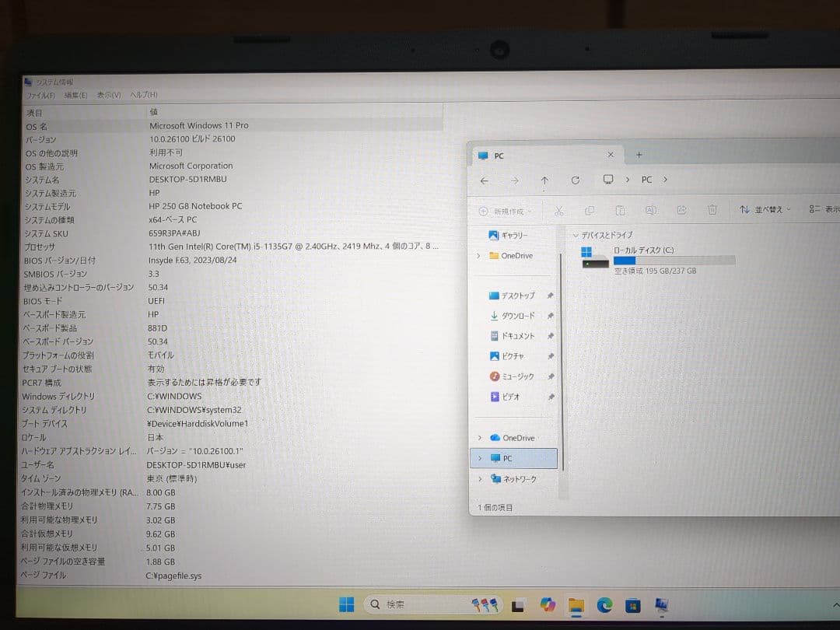The image size is (840, 630).
Task: Click the Share icon in Explorer toolbar
Action: 681,210
